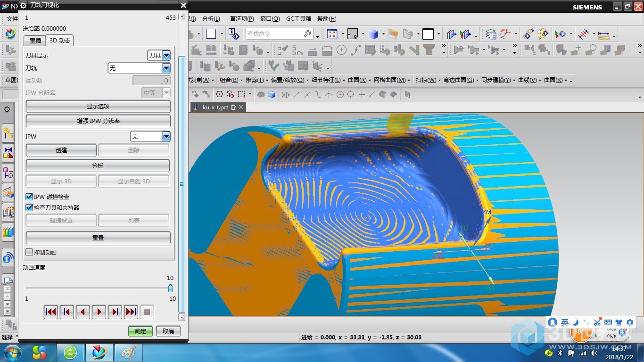This screenshot has width=644, height=362.
Task: Open Windows Start button
Action: click(x=12, y=353)
